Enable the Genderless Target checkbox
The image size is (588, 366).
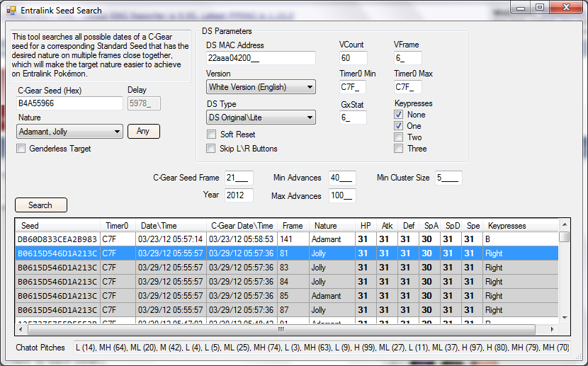pyautogui.click(x=21, y=149)
